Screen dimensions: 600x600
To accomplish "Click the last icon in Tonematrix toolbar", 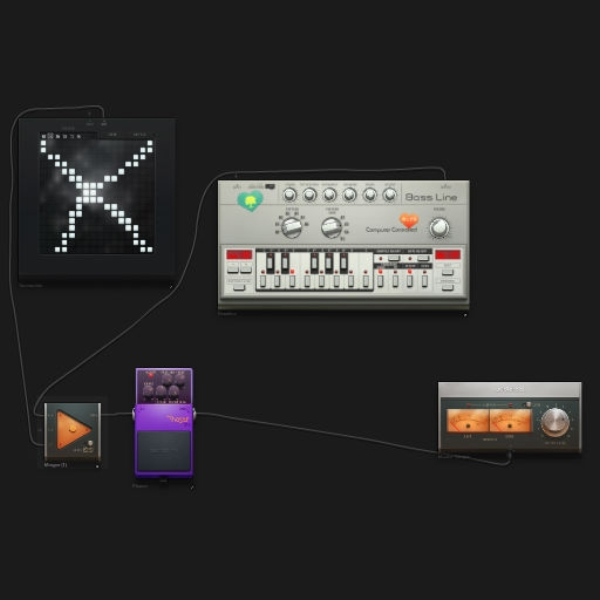I will (79, 136).
